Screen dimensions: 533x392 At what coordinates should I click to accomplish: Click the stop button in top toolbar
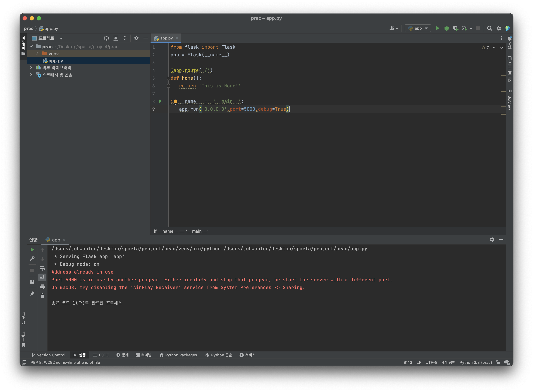point(478,28)
